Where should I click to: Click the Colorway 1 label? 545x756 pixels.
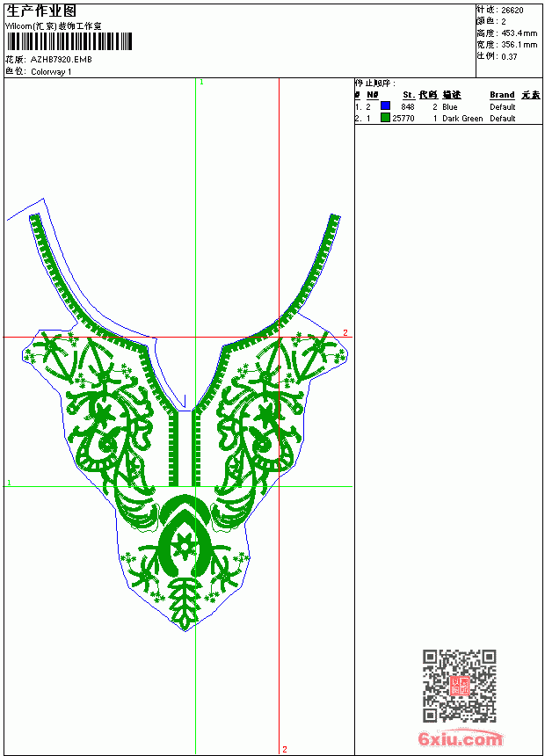point(51,72)
